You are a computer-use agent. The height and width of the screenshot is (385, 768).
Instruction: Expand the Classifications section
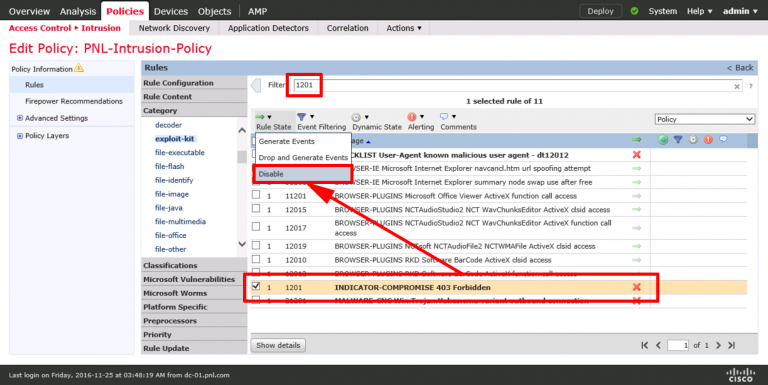(194, 265)
